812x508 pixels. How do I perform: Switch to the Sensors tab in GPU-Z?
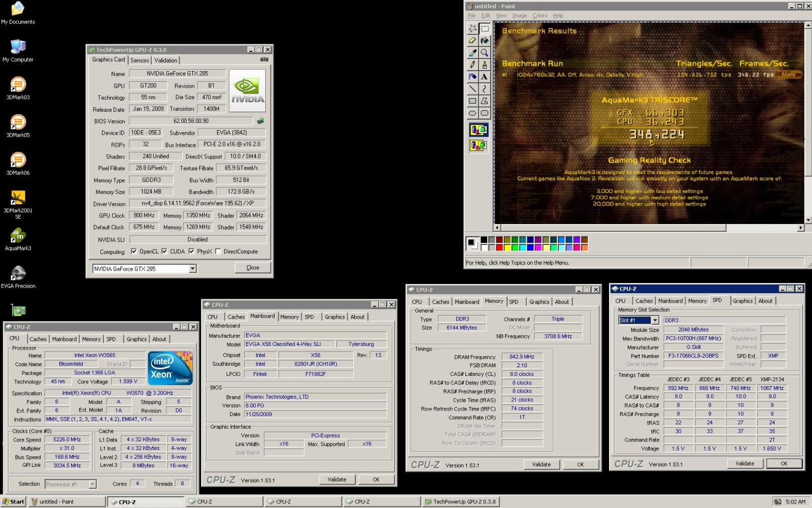[x=140, y=60]
